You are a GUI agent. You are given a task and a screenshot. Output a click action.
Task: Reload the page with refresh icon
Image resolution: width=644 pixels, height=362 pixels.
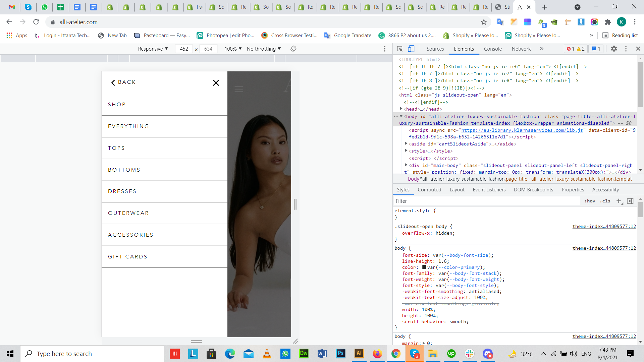click(x=36, y=22)
